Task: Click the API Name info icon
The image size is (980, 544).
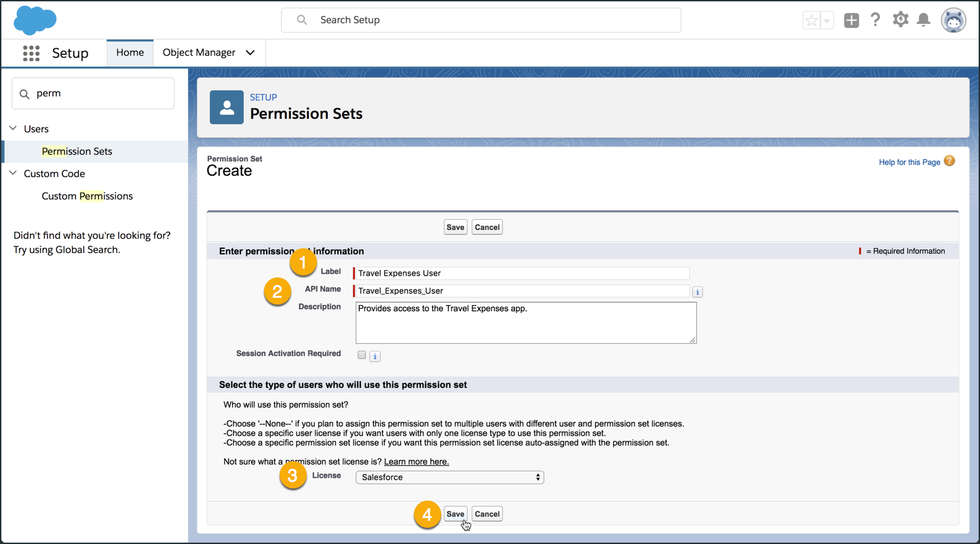Action: point(698,292)
